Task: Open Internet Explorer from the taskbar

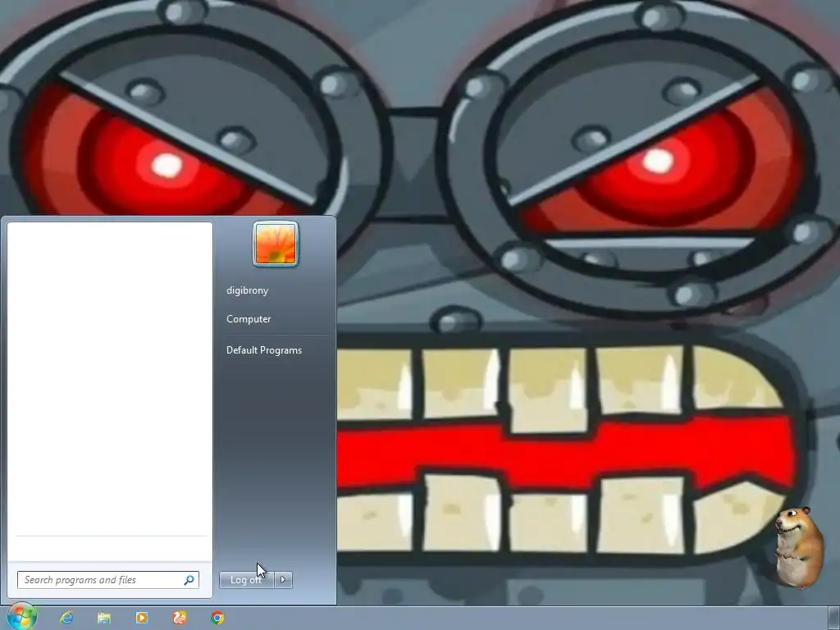Action: 66,618
